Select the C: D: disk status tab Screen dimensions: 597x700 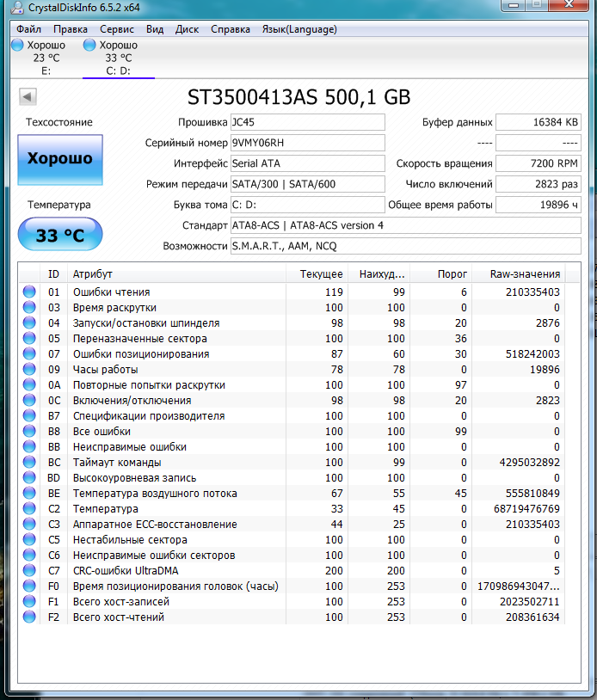point(119,58)
